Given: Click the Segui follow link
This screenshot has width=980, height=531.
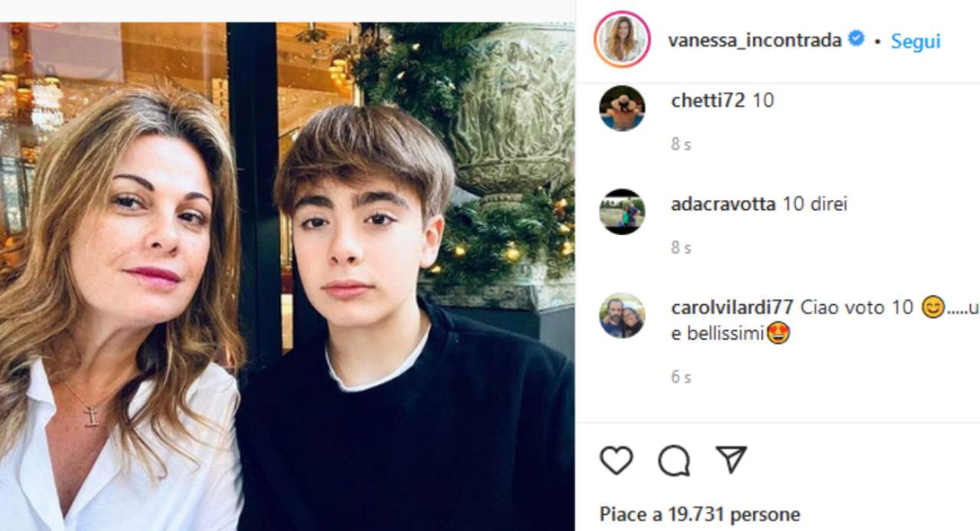Looking at the screenshot, I should click(x=916, y=41).
